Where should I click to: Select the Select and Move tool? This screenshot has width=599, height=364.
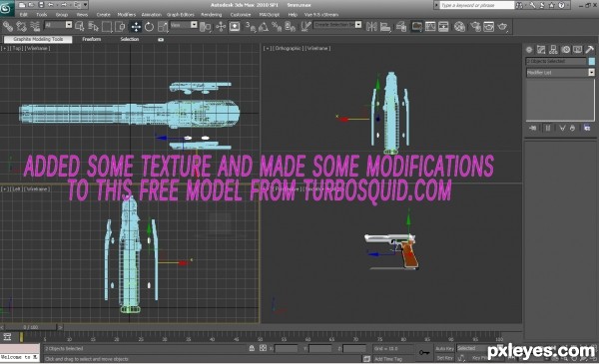pyautogui.click(x=136, y=27)
